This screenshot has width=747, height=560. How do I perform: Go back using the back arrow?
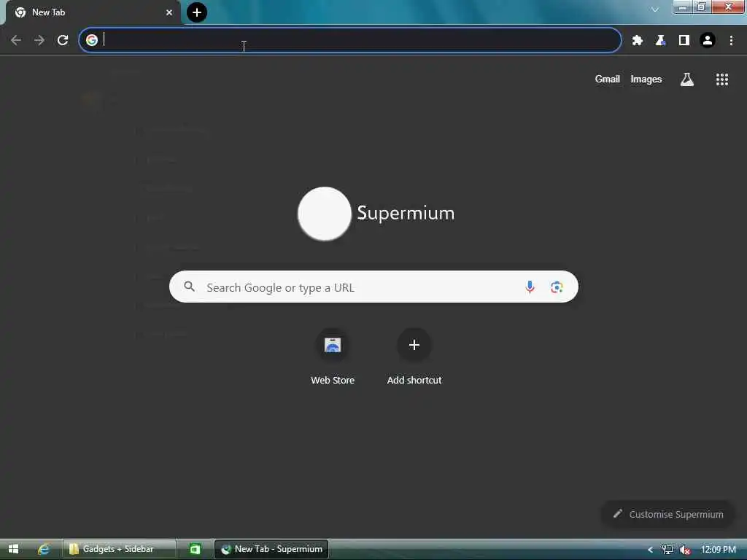(x=16, y=40)
